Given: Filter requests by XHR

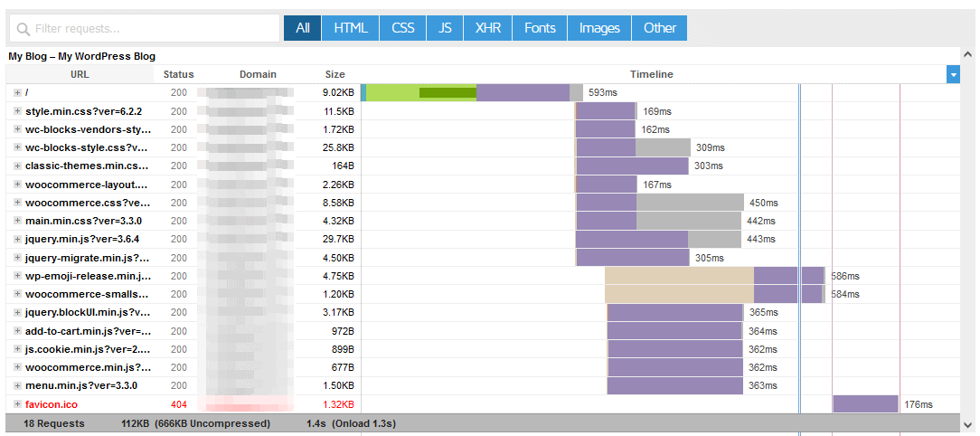Looking at the screenshot, I should click(487, 28).
